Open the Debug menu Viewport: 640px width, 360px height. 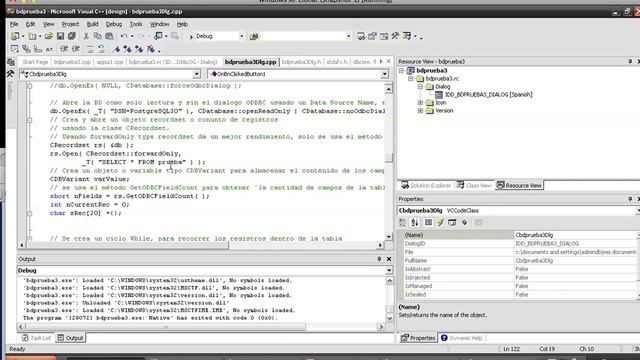coord(114,24)
